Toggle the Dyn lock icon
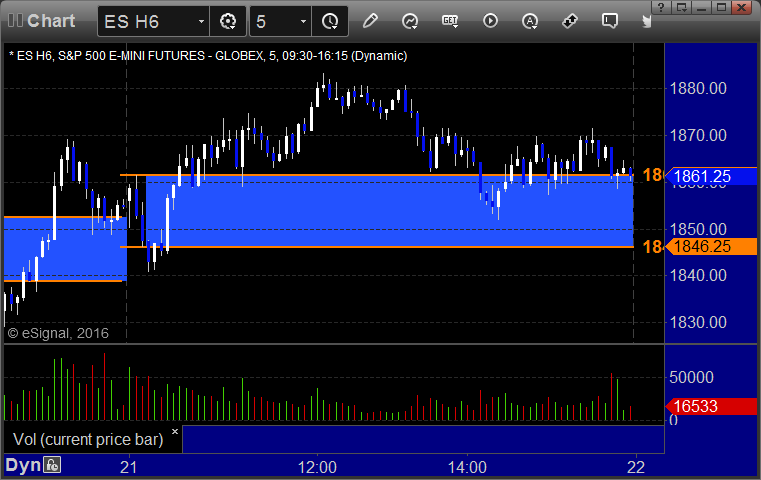Viewport: 761px width, 480px height. pyautogui.click(x=52, y=465)
